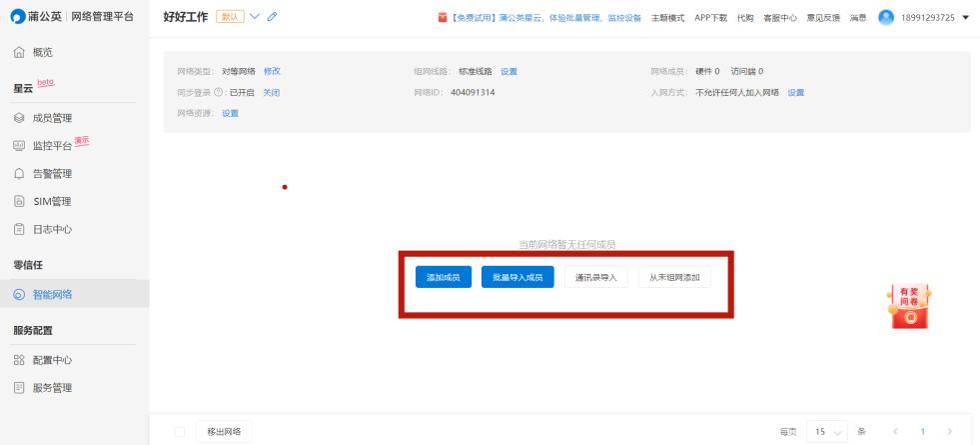Click 修改 next to 对等网络
Screen dimensions: 980x445
click(272, 71)
